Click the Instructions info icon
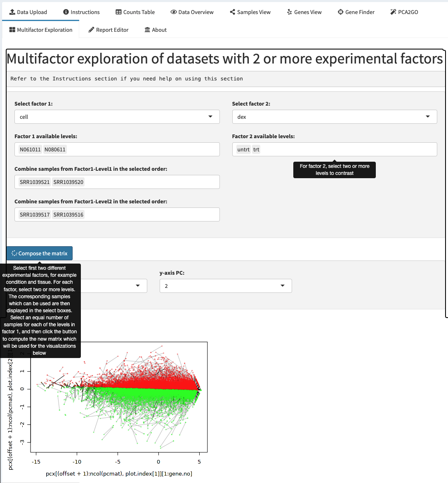This screenshot has width=448, height=483. 66,12
